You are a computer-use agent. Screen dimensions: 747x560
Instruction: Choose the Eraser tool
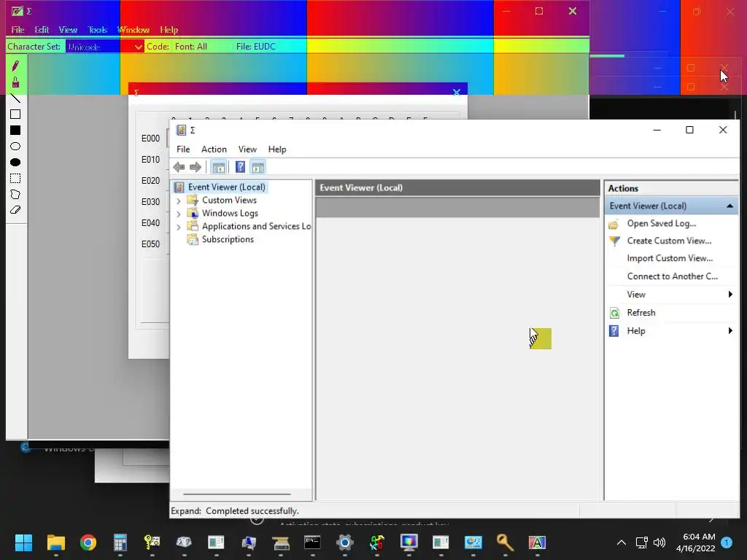15,210
